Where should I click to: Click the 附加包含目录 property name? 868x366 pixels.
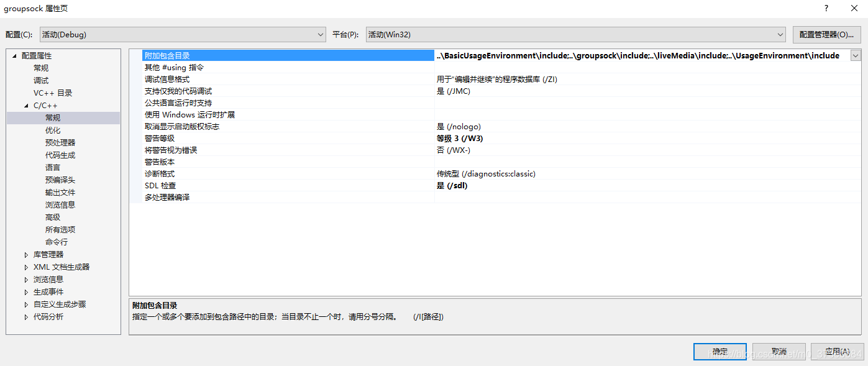coord(167,56)
